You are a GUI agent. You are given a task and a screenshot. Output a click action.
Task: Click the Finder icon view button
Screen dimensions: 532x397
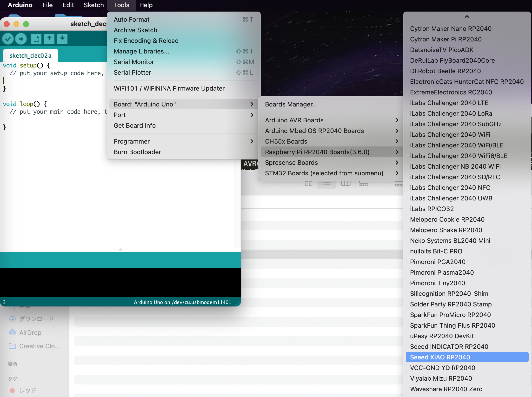tap(308, 183)
